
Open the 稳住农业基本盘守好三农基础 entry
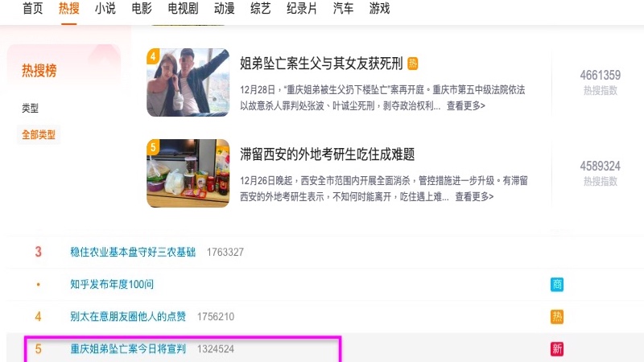pyautogui.click(x=133, y=252)
